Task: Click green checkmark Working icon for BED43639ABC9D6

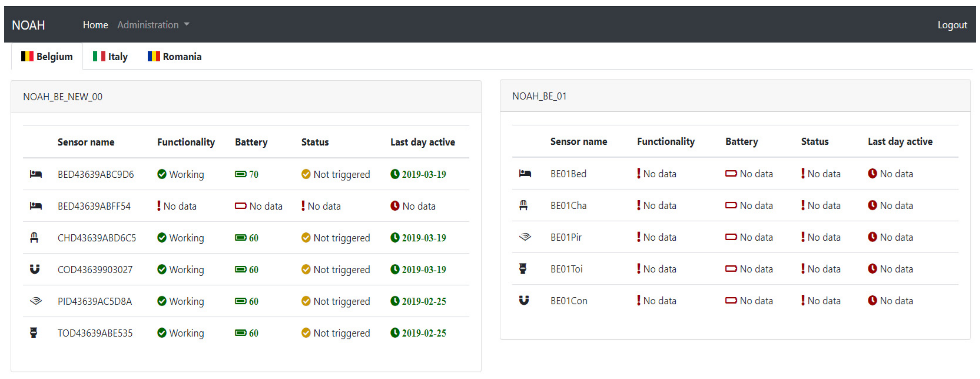Action: [162, 174]
